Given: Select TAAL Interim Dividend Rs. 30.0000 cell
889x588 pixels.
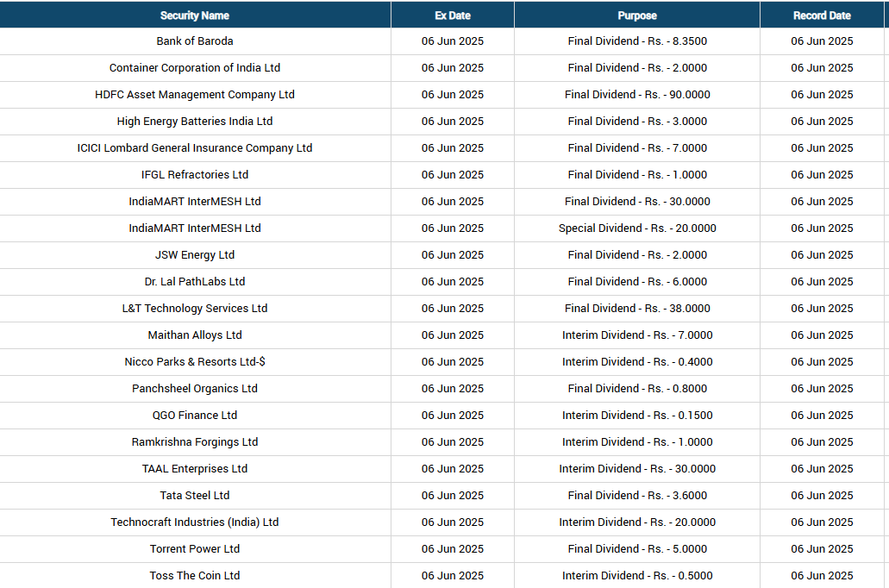Looking at the screenshot, I should 637,468.
